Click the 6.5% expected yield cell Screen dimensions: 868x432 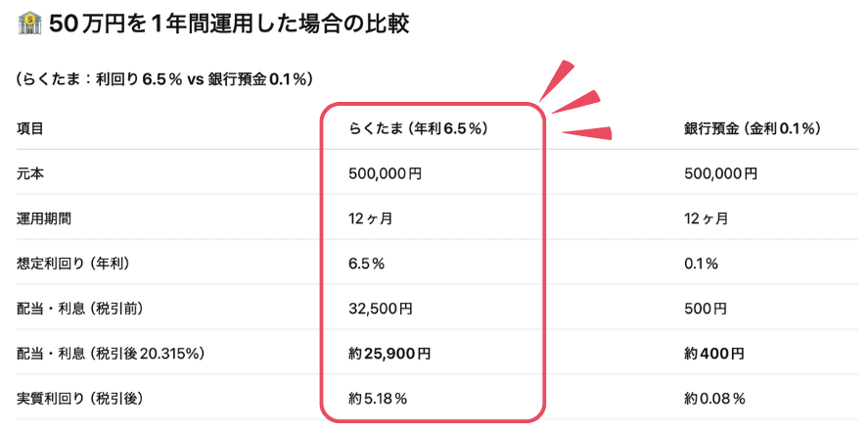366,264
